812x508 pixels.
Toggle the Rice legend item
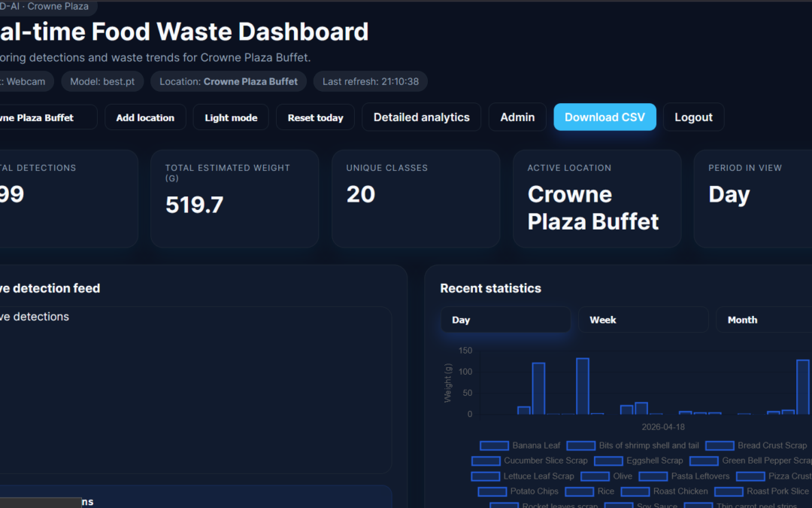[590, 491]
